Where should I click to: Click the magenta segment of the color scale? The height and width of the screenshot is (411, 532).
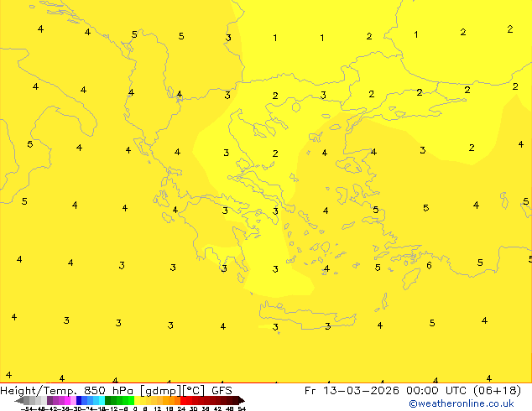(x=67, y=400)
